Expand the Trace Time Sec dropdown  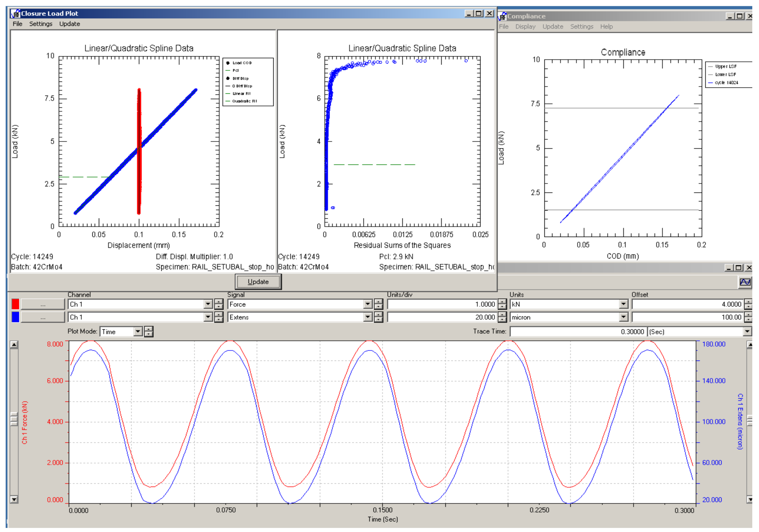click(x=747, y=331)
